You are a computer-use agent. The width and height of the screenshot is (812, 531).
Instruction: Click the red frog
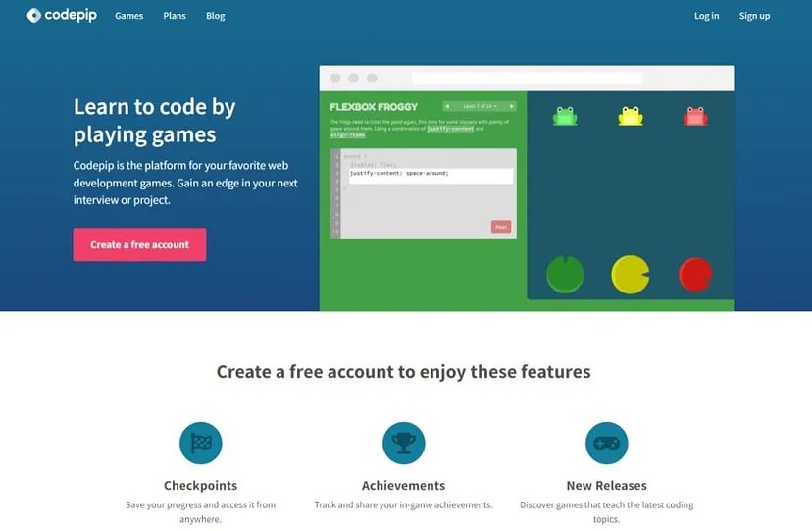pyautogui.click(x=695, y=116)
